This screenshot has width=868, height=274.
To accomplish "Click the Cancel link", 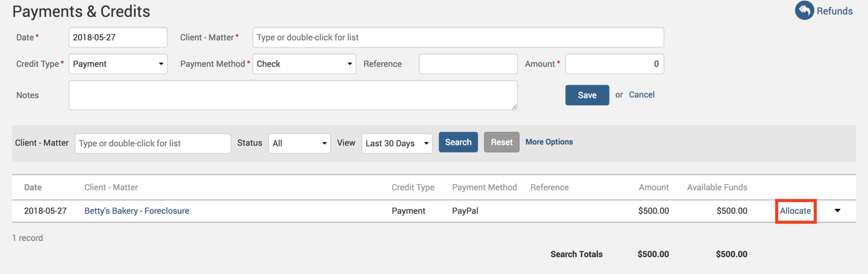I will (641, 95).
